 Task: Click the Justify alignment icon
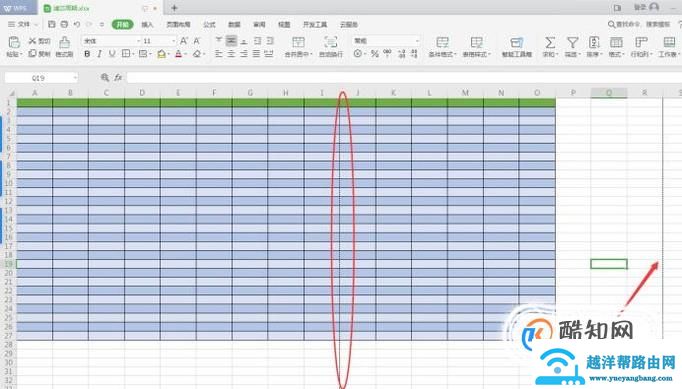click(x=257, y=54)
